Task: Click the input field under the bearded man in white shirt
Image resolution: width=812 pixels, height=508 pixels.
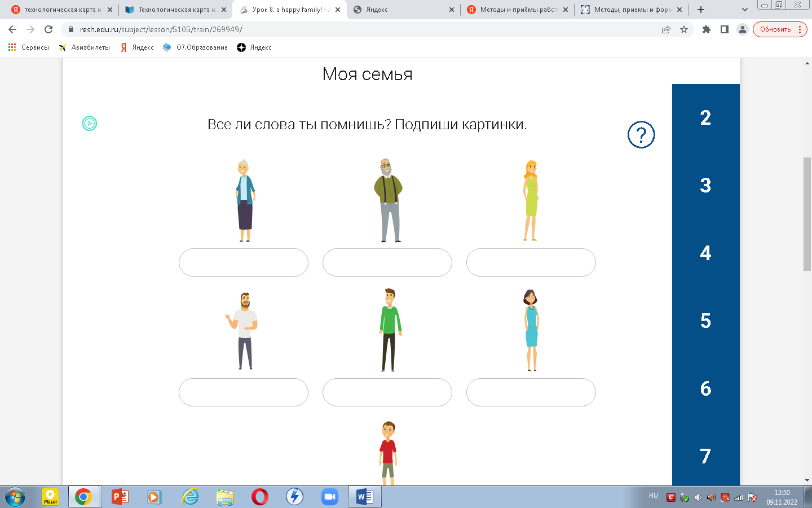Action: tap(244, 392)
